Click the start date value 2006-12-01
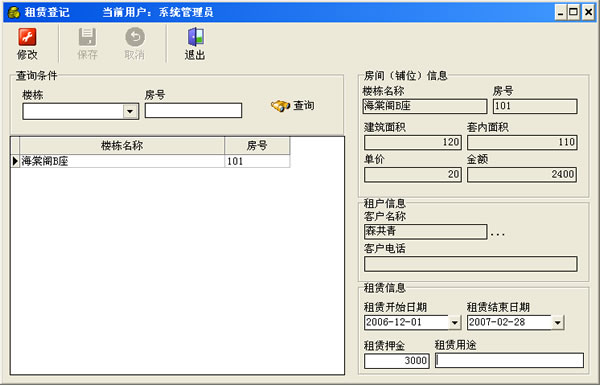 click(394, 322)
